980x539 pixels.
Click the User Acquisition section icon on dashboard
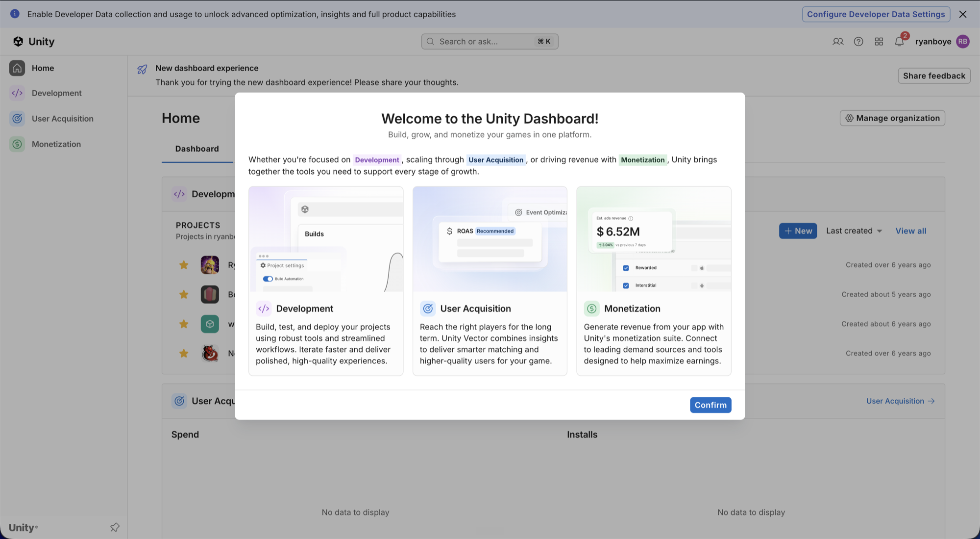179,401
